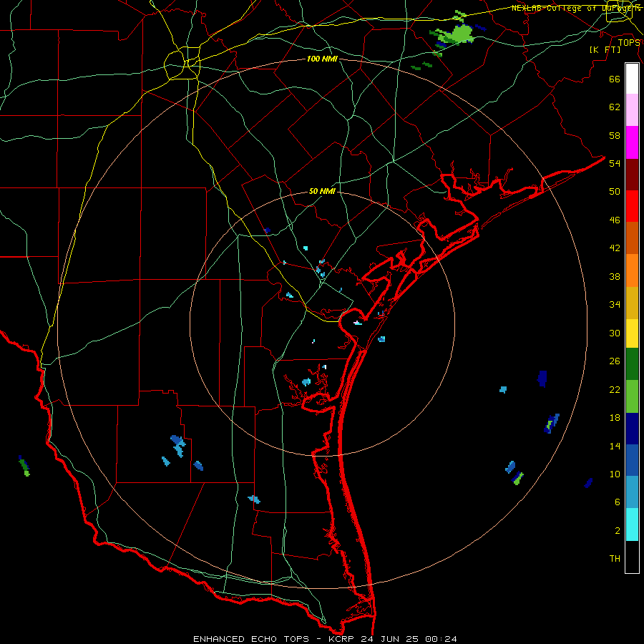644x644 pixels.
Task: Click the light pink legend swatch
Action: (x=632, y=109)
